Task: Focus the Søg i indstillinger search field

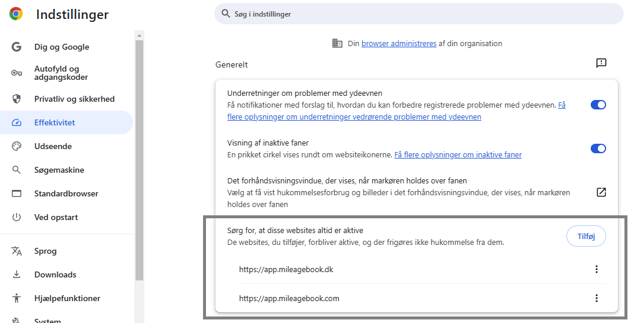Action: [419, 14]
